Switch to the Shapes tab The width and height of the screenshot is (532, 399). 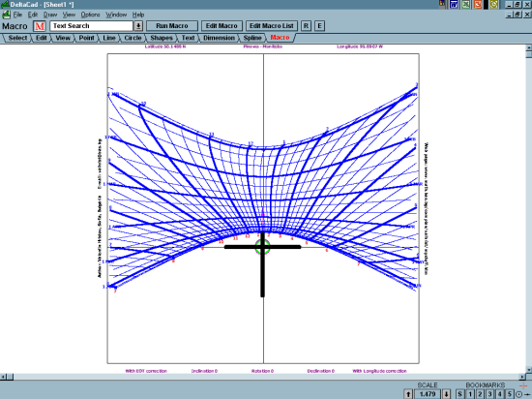click(x=162, y=38)
